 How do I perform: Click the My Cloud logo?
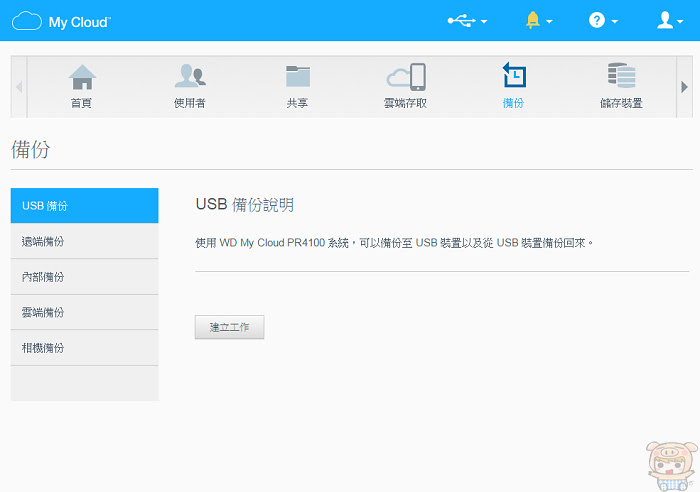click(61, 21)
